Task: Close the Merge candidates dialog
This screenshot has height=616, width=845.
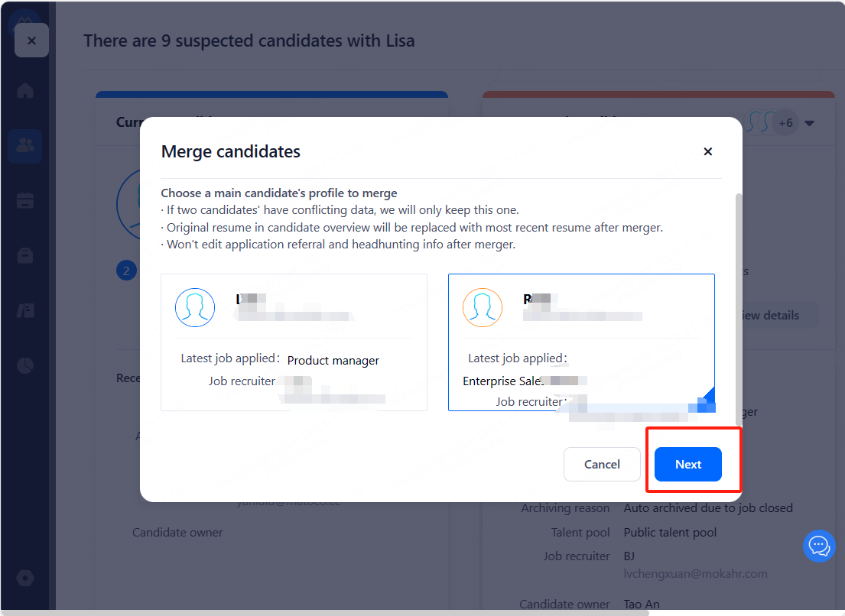Action: tap(707, 151)
